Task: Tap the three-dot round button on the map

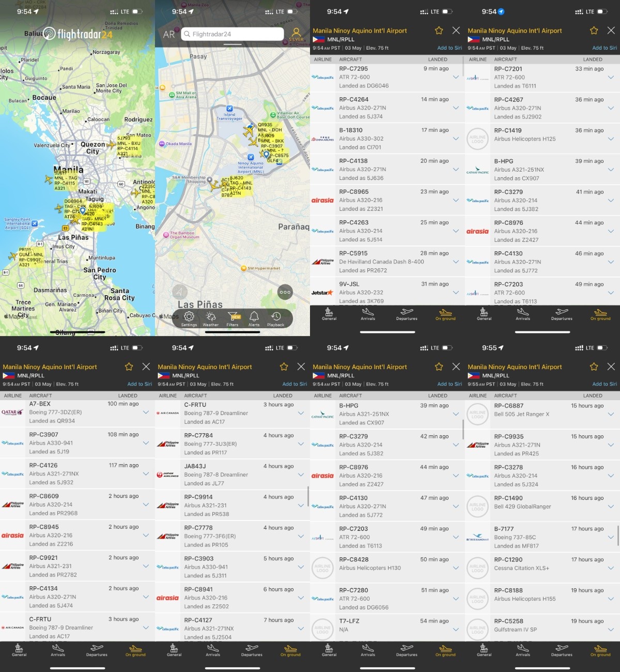Action: (x=285, y=292)
